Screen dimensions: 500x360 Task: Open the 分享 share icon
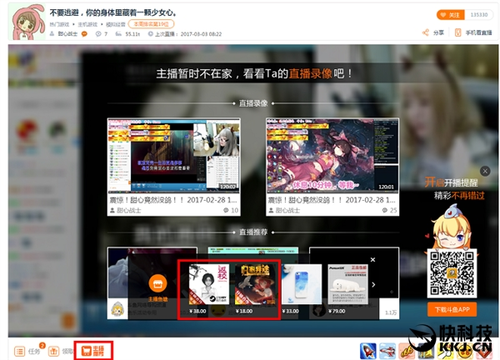tap(426, 32)
